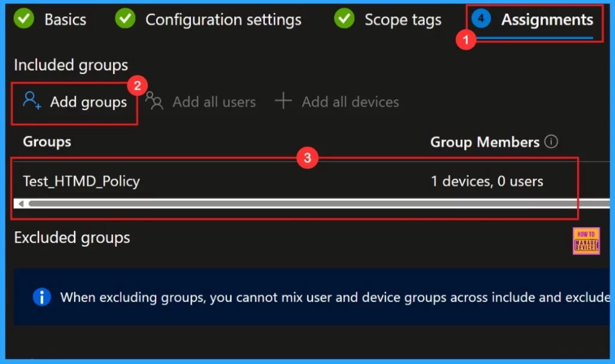This screenshot has height=364, width=615.
Task: Open the Basics step tab
Action: (x=50, y=19)
